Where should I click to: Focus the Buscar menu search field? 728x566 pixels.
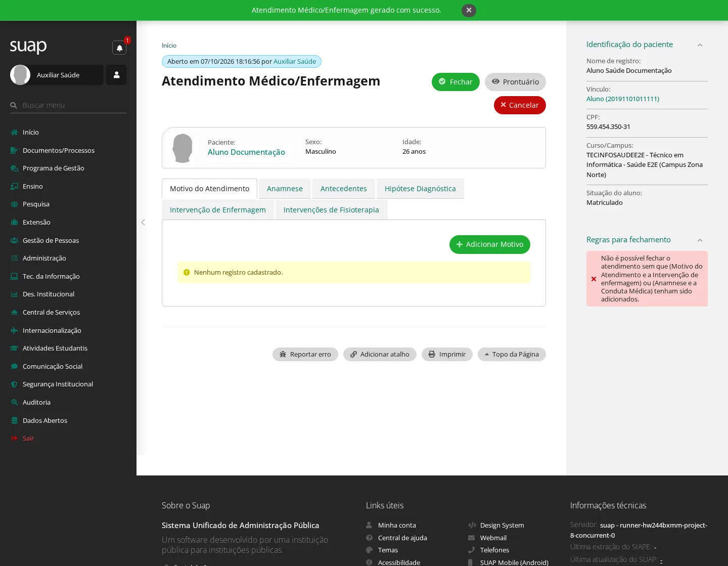[68, 105]
